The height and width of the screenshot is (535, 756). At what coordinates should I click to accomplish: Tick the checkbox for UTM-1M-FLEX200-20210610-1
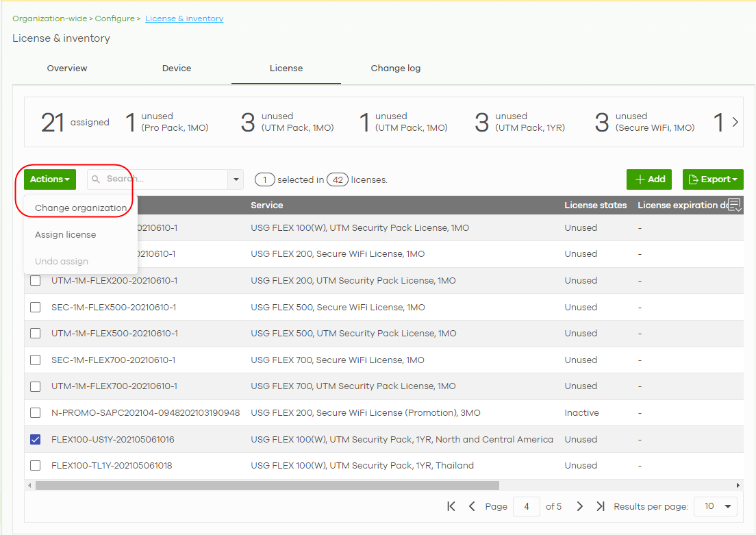pos(35,280)
